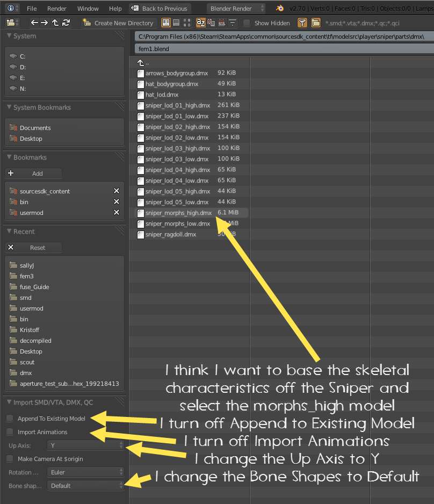This screenshot has width=434, height=504.
Task: Open recent folder scout
Action: (64, 362)
